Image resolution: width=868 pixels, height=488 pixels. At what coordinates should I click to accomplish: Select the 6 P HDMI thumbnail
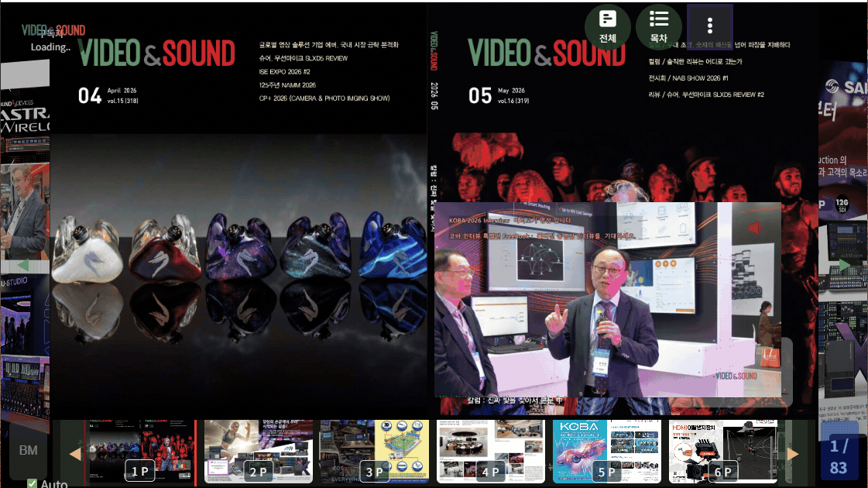(x=723, y=452)
